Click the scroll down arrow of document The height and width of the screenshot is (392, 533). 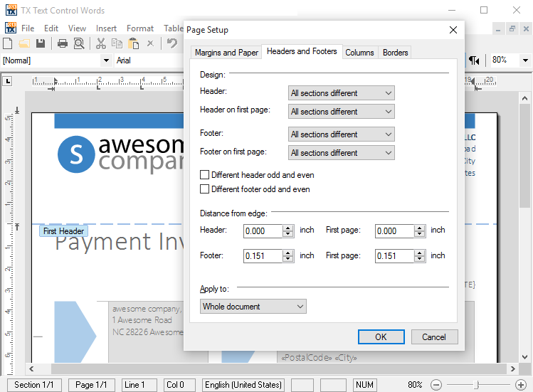pos(524,357)
